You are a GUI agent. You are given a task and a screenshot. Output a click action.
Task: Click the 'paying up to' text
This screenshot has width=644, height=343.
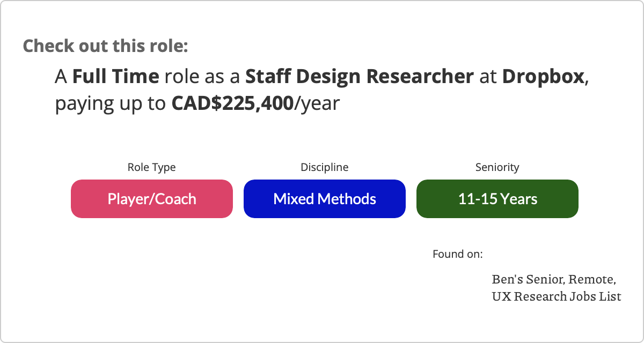[111, 103]
